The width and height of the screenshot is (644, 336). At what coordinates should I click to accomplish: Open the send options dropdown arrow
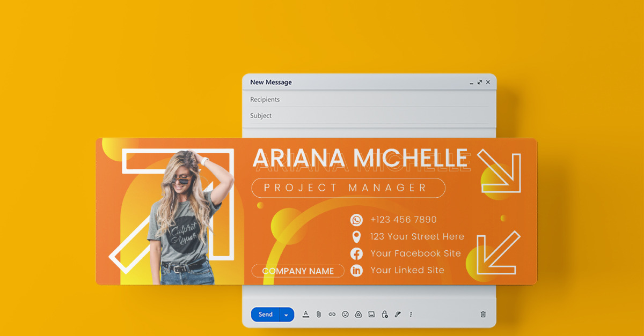287,315
